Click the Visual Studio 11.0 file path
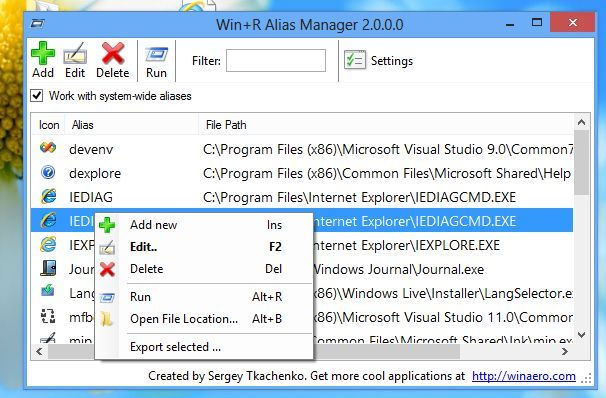Viewport: 606px width, 398px height. click(443, 317)
